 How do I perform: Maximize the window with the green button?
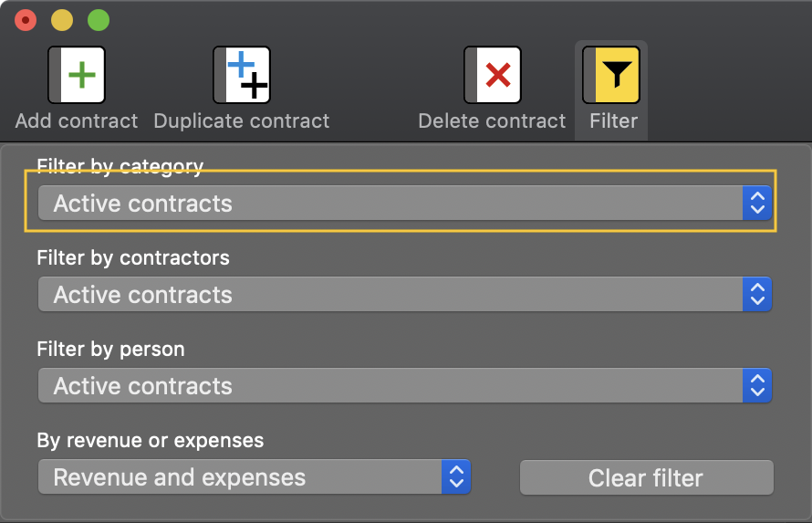[99, 20]
